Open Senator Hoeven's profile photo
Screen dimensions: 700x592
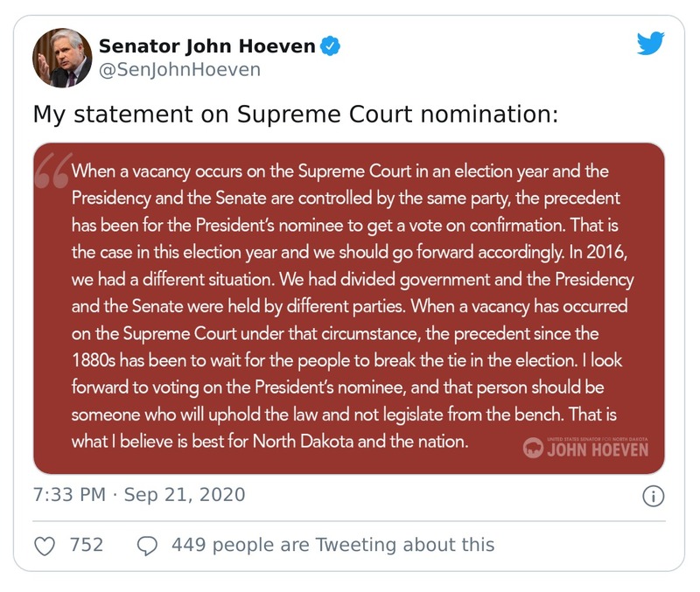tap(62, 58)
